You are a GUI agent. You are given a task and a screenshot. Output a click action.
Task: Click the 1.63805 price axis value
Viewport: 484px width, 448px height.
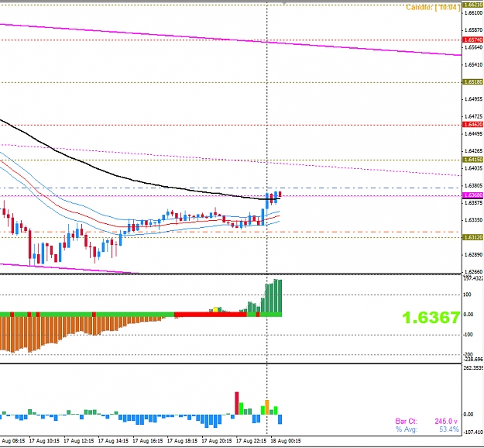coord(473,186)
